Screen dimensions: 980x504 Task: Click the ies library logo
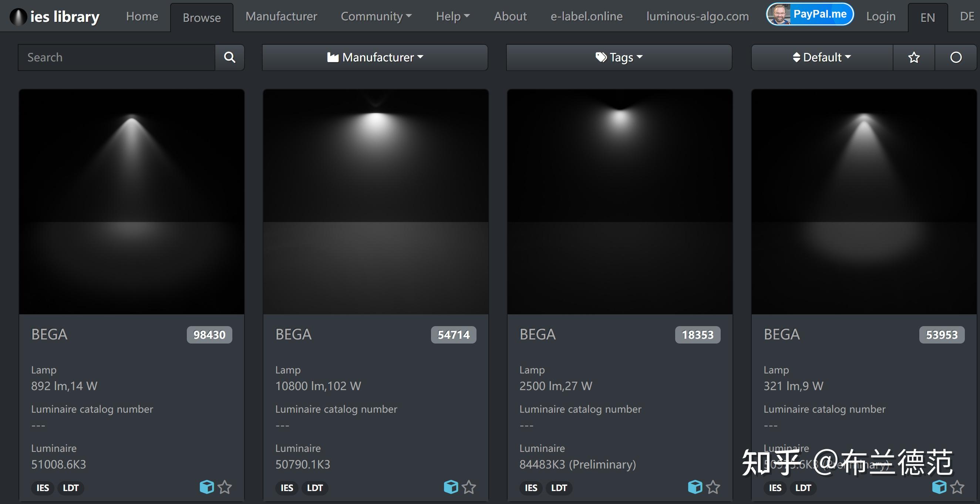pyautogui.click(x=54, y=16)
